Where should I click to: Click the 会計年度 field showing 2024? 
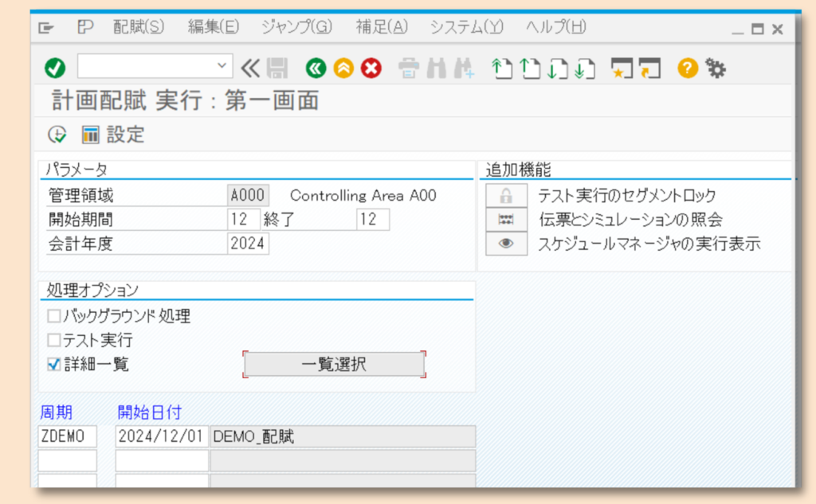(x=249, y=244)
